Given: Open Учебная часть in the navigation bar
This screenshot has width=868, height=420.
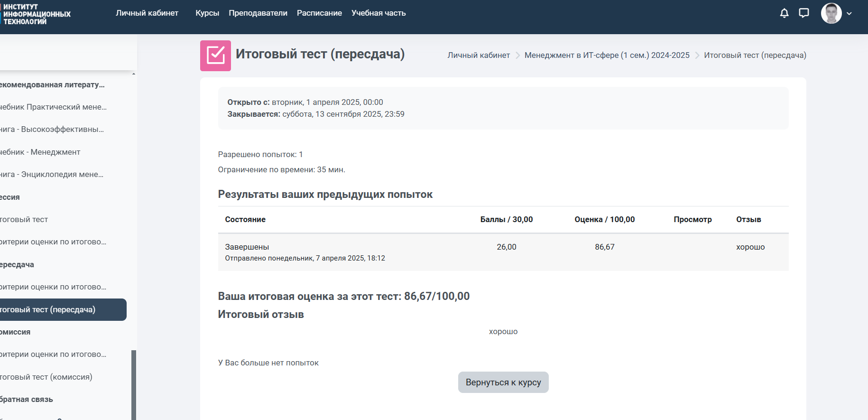Looking at the screenshot, I should point(379,13).
